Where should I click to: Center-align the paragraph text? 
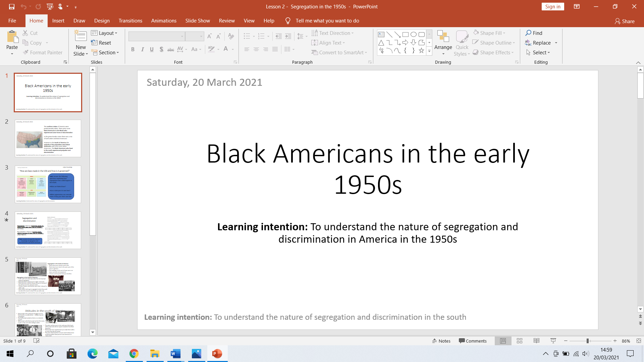pos(256,49)
